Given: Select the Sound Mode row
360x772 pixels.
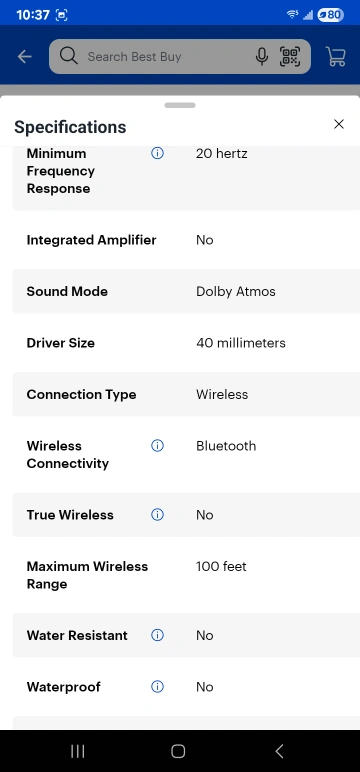Looking at the screenshot, I should 186,291.
